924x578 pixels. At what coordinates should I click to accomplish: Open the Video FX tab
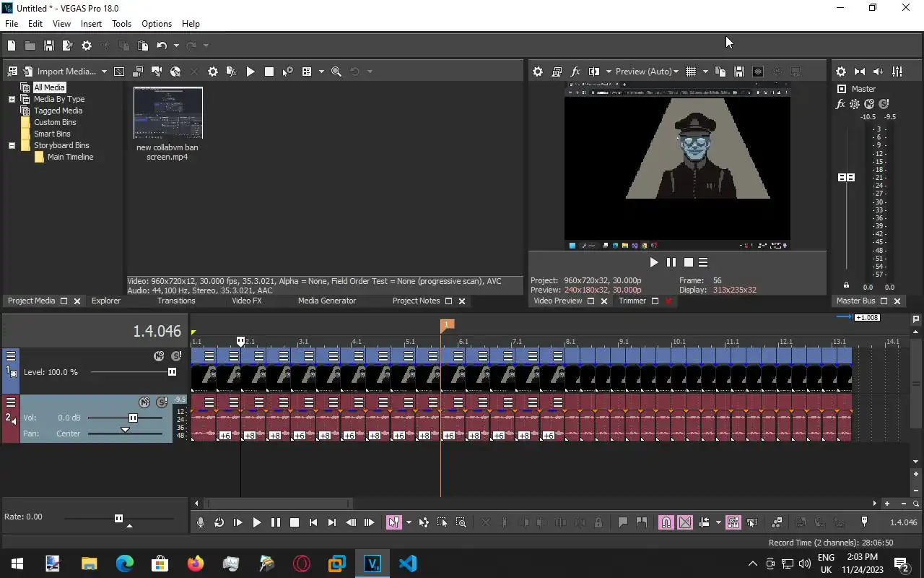247,301
